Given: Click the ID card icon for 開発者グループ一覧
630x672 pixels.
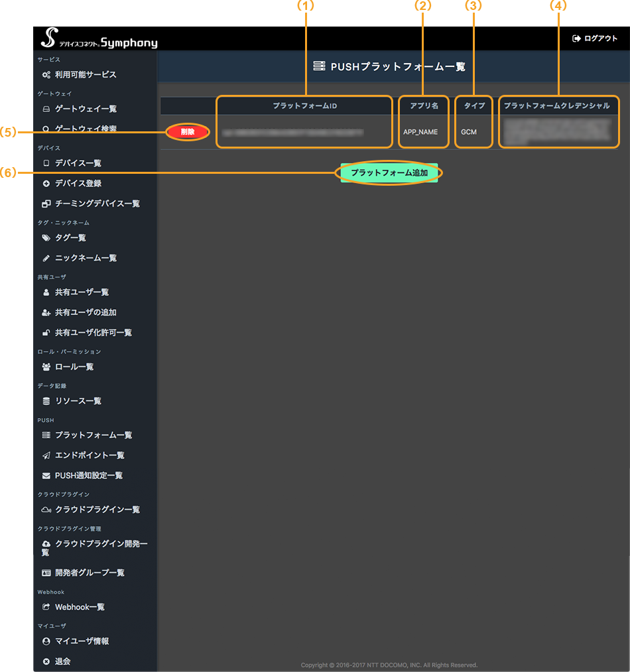Looking at the screenshot, I should (x=46, y=573).
